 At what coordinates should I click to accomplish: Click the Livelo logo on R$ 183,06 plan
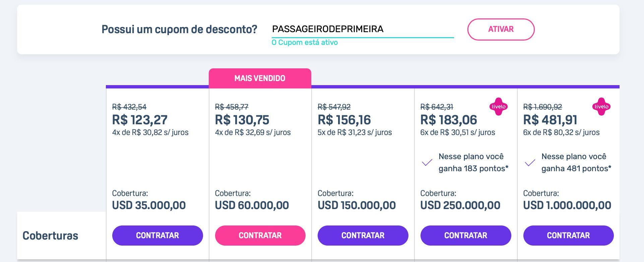[498, 107]
